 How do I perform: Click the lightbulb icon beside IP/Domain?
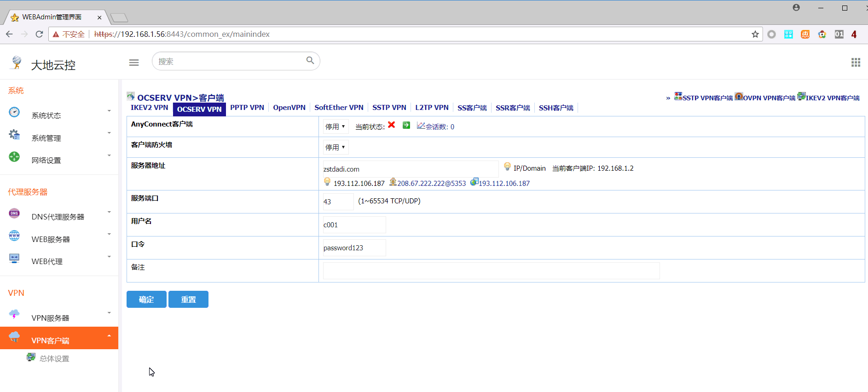click(507, 167)
